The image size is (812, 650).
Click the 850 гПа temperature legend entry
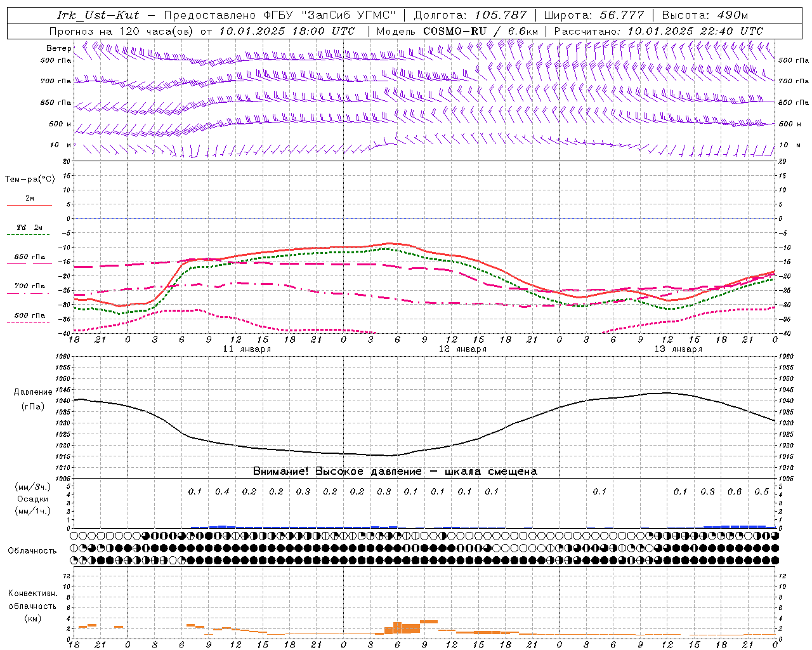click(30, 257)
